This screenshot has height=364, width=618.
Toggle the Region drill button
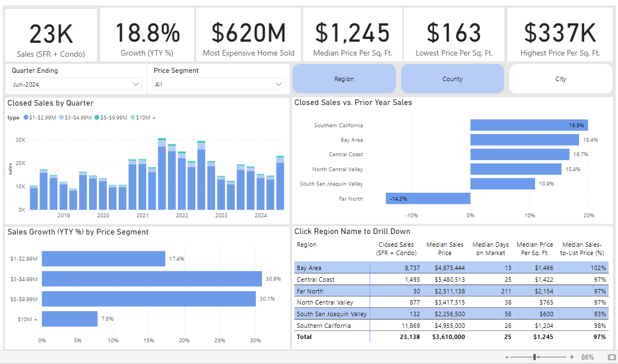click(344, 79)
